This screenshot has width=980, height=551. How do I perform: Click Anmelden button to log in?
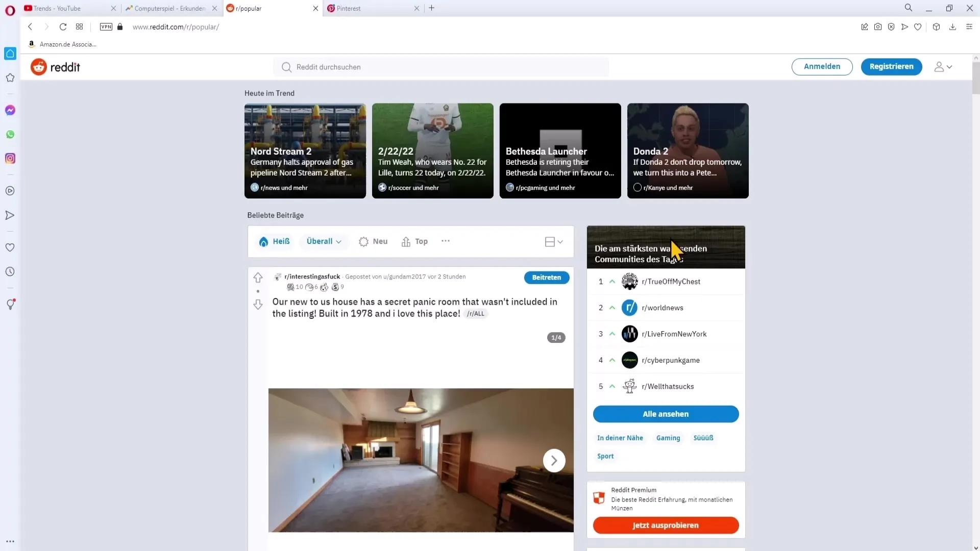pos(822,67)
